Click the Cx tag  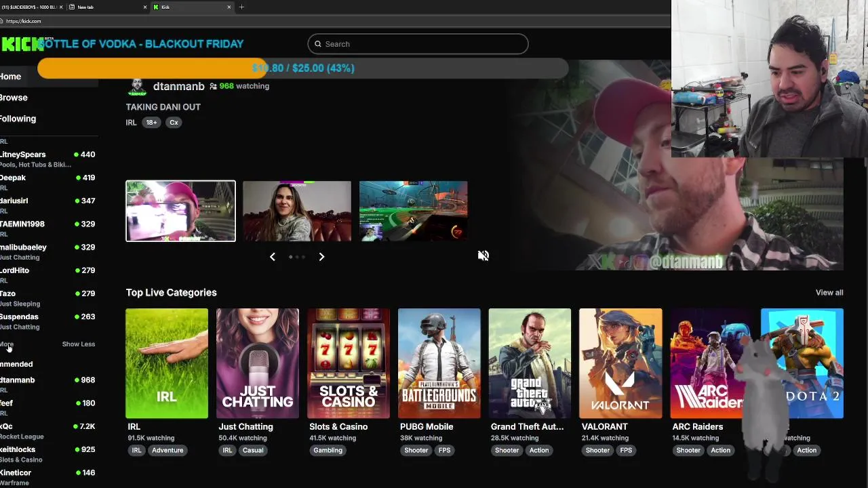click(x=174, y=123)
